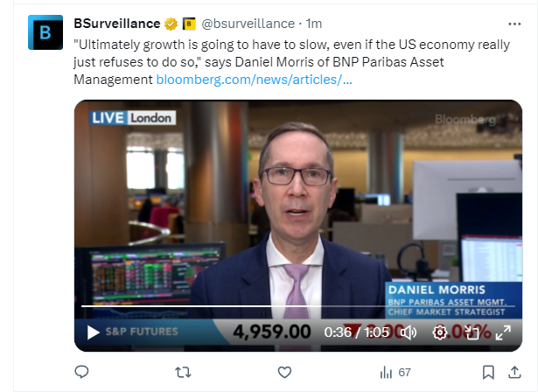
Task: View tweet analytics showing 67 views
Action: pyautogui.click(x=395, y=372)
